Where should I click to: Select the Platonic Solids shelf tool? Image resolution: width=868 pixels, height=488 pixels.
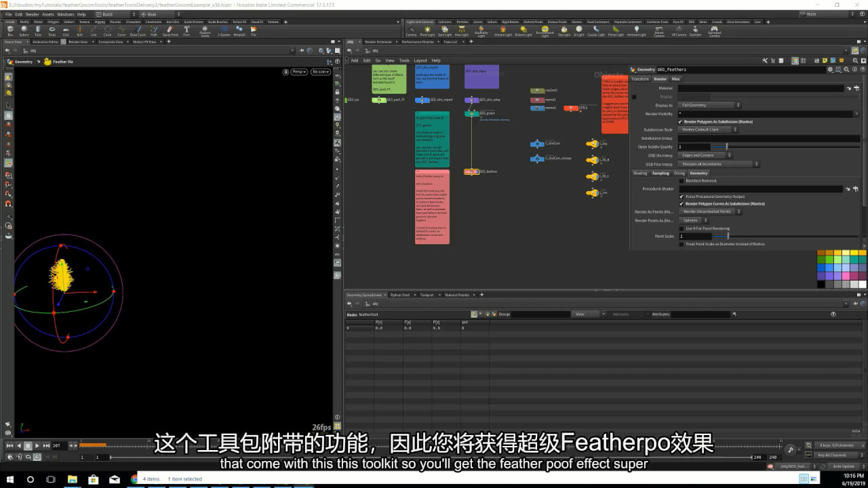205,31
